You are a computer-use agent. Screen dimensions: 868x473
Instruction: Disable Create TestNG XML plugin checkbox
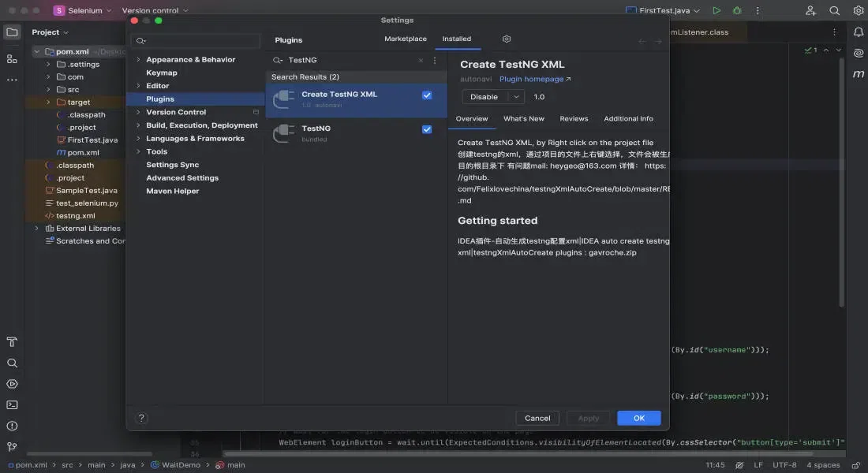(427, 95)
